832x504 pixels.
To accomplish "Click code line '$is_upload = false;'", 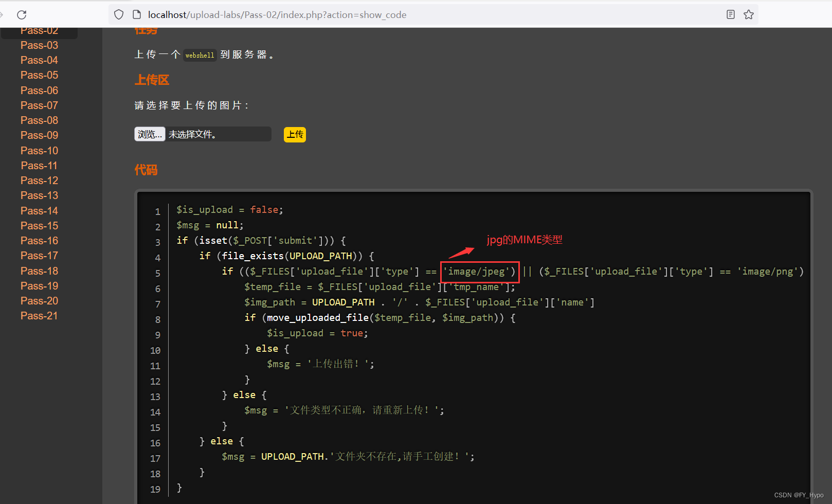I will tap(230, 210).
